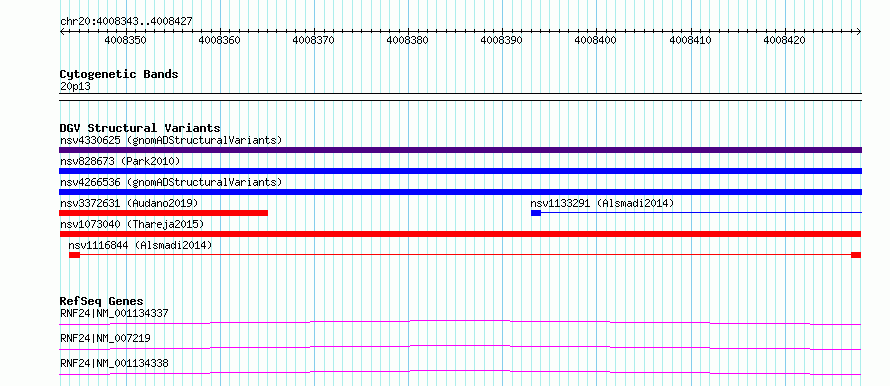The image size is (890, 386).
Task: Click ruler position 4008410
Action: click(691, 41)
